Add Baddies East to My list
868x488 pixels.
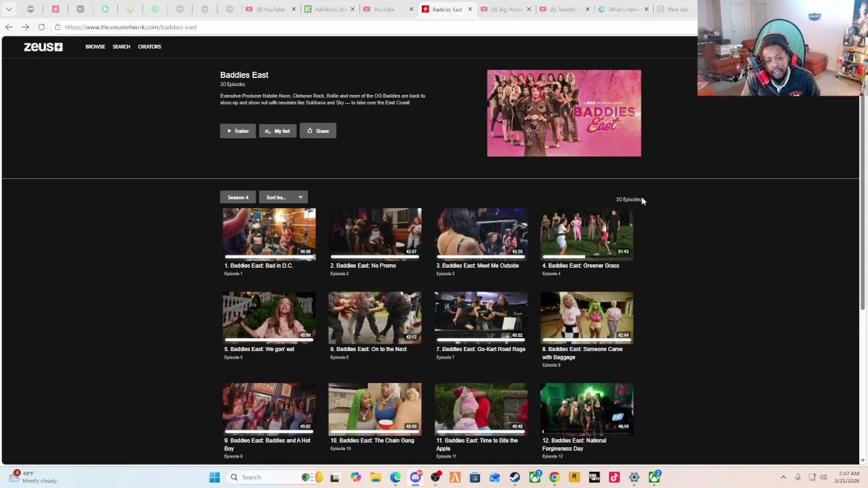(277, 131)
